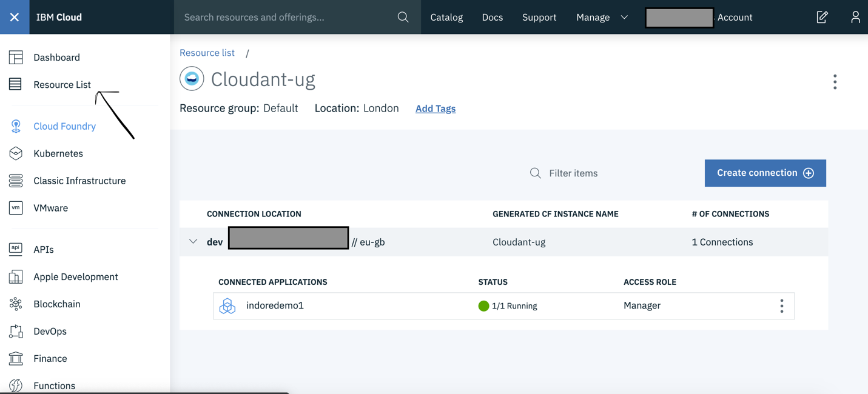Select APIs in the side navigation
The width and height of the screenshot is (868, 394).
[44, 249]
